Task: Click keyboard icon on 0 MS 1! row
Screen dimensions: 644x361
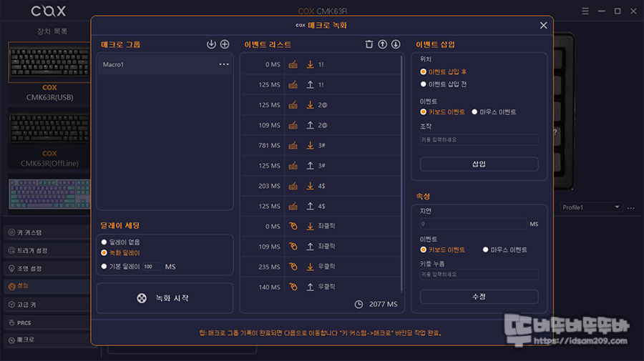Action: 293,64
